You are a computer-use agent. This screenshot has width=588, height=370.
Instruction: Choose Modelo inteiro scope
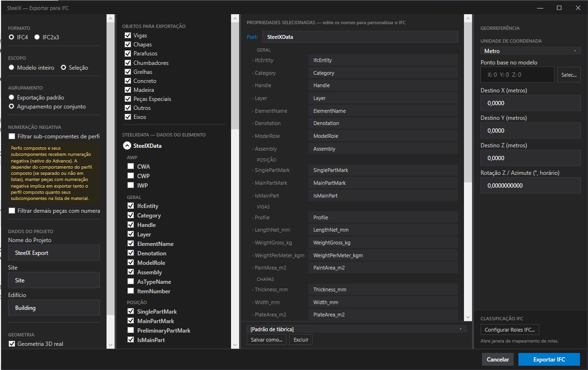click(x=11, y=68)
